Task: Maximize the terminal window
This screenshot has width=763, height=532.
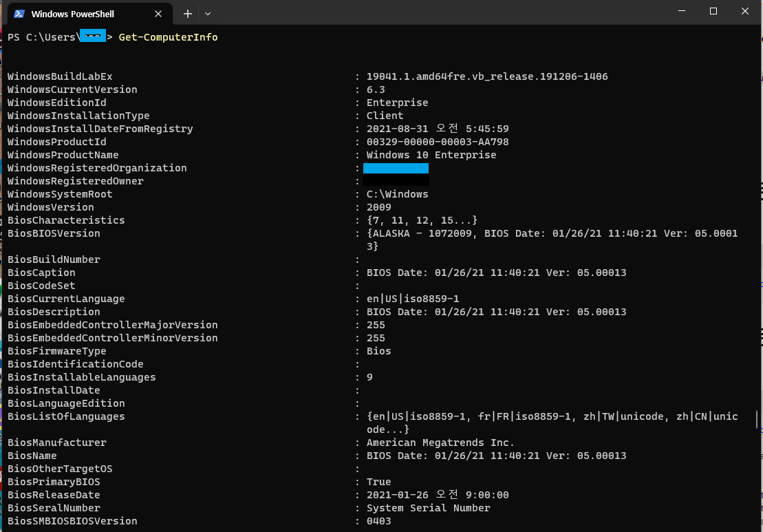Action: 713,11
